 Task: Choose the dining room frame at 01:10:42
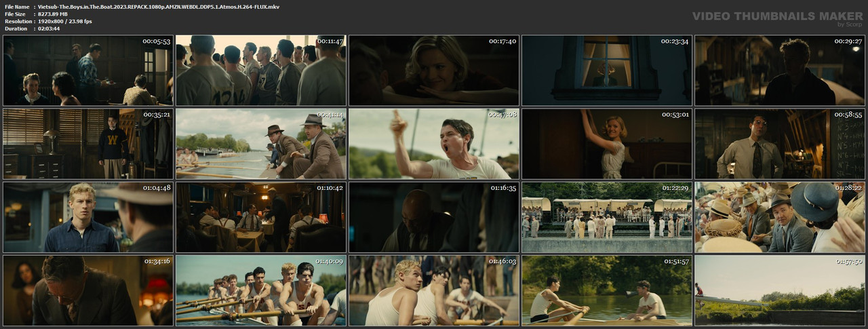(x=261, y=217)
